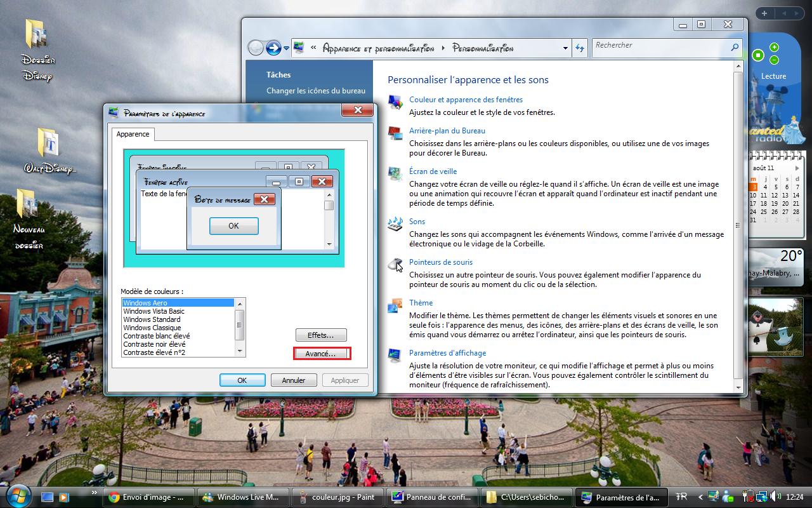This screenshot has width=812, height=508.
Task: Click media player quick launch icon
Action: 63,497
